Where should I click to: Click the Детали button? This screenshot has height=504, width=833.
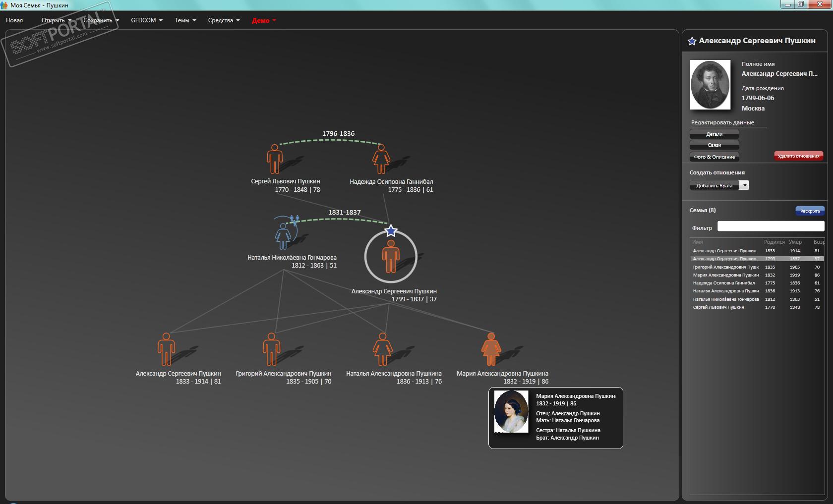[x=714, y=134]
